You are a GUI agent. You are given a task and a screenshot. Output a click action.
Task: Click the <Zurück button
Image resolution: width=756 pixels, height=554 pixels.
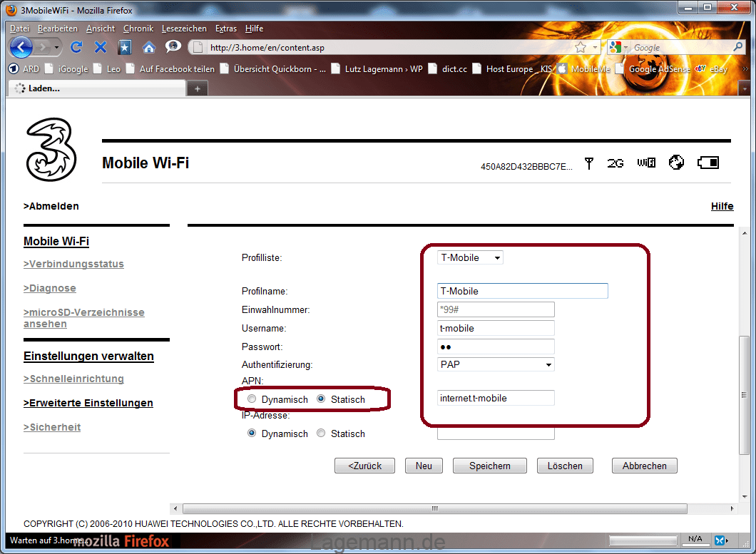[364, 466]
